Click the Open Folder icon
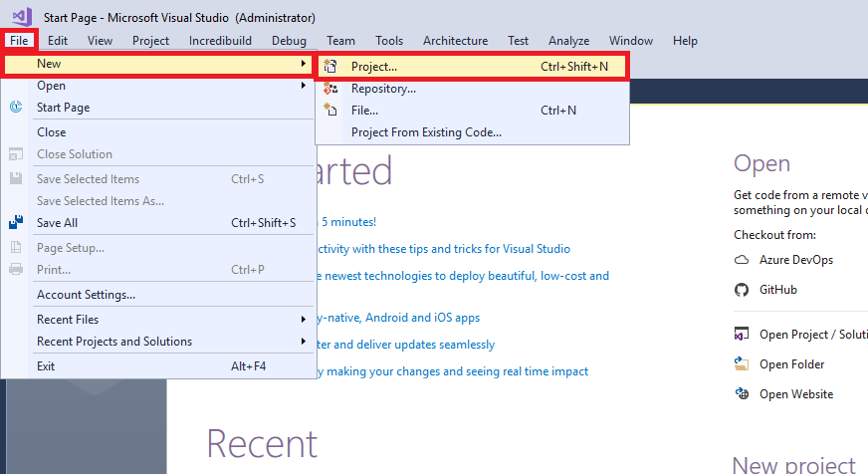The image size is (868, 474). [x=742, y=363]
